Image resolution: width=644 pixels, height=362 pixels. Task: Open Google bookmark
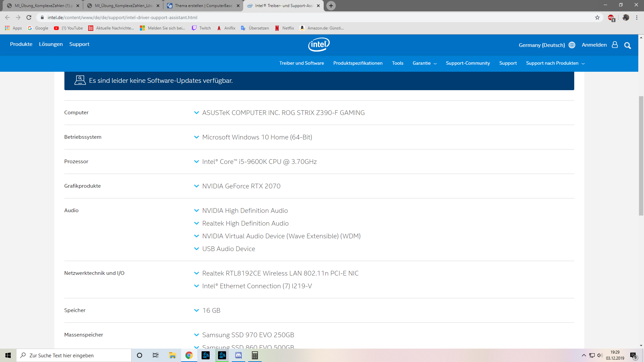[x=38, y=28]
